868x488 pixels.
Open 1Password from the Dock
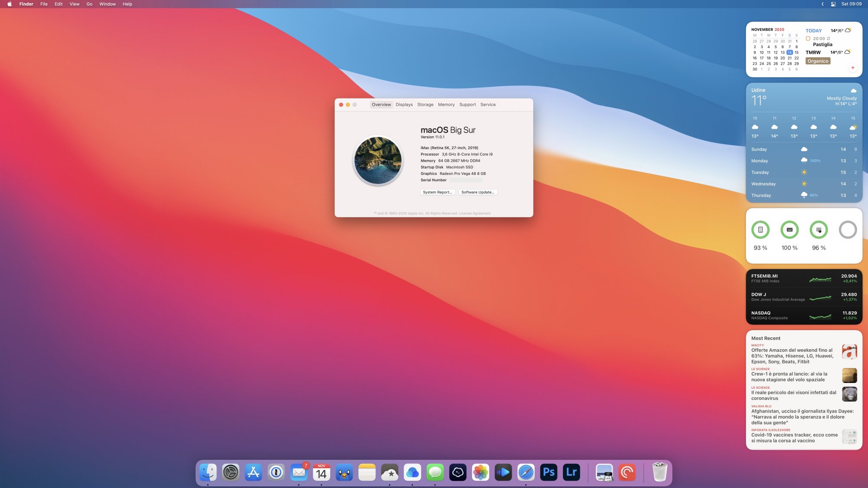(x=276, y=472)
